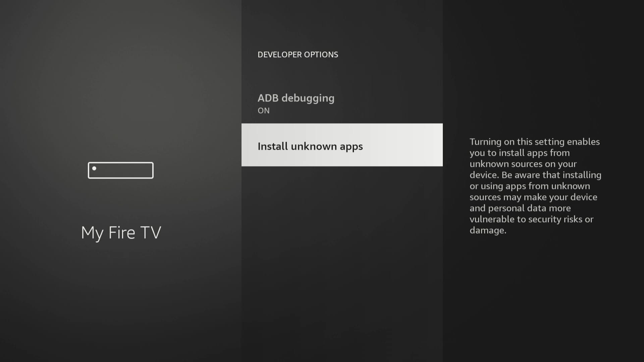The image size is (644, 362).
Task: Open Developer Options menu
Action: pyautogui.click(x=298, y=54)
